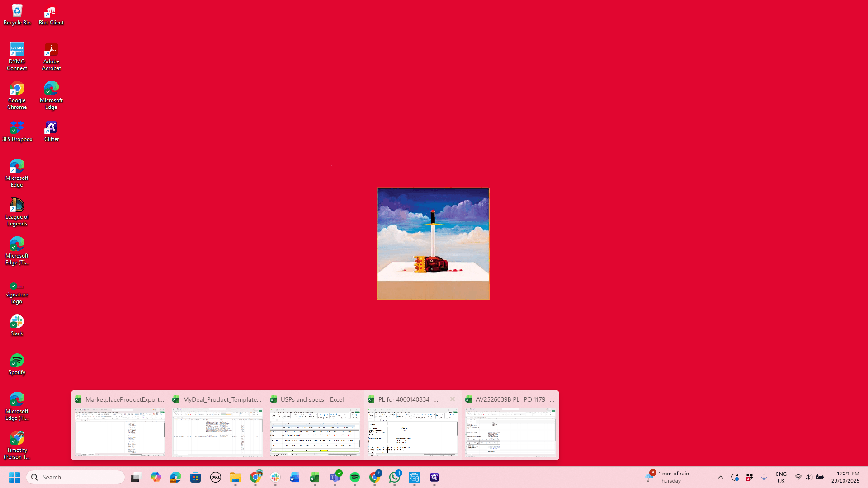Open WhatsApp from the taskbar
868x488 pixels.
pos(395,477)
